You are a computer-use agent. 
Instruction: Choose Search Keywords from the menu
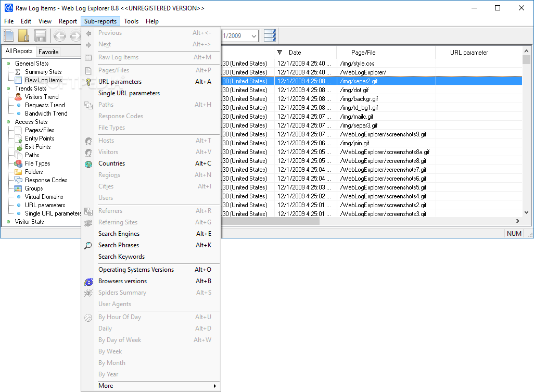[x=151, y=257]
